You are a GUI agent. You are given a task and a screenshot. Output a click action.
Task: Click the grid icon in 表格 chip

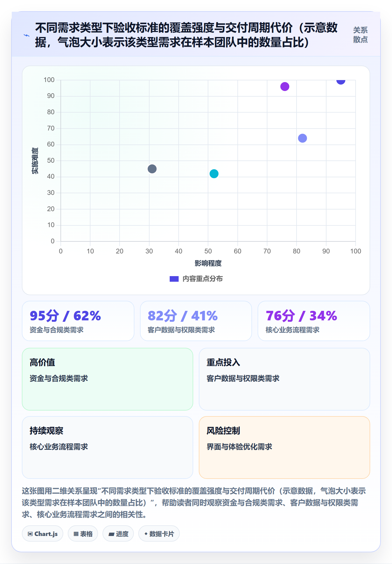pyautogui.click(x=76, y=534)
